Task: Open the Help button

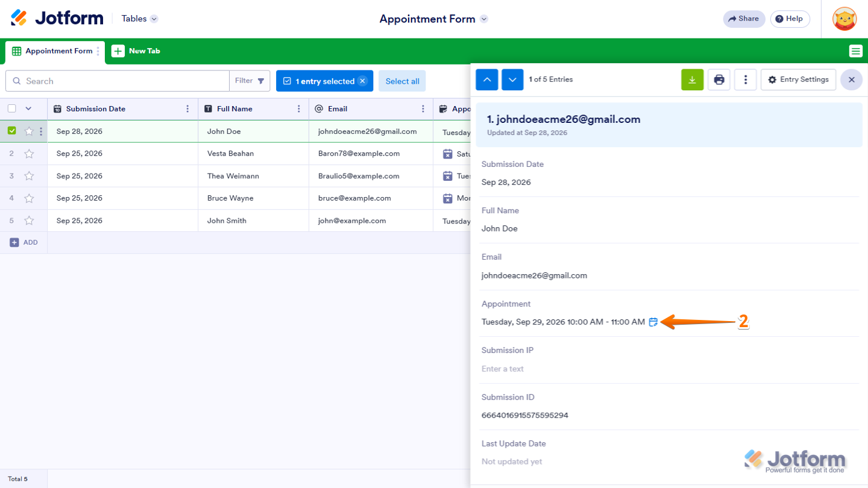Action: 790,19
